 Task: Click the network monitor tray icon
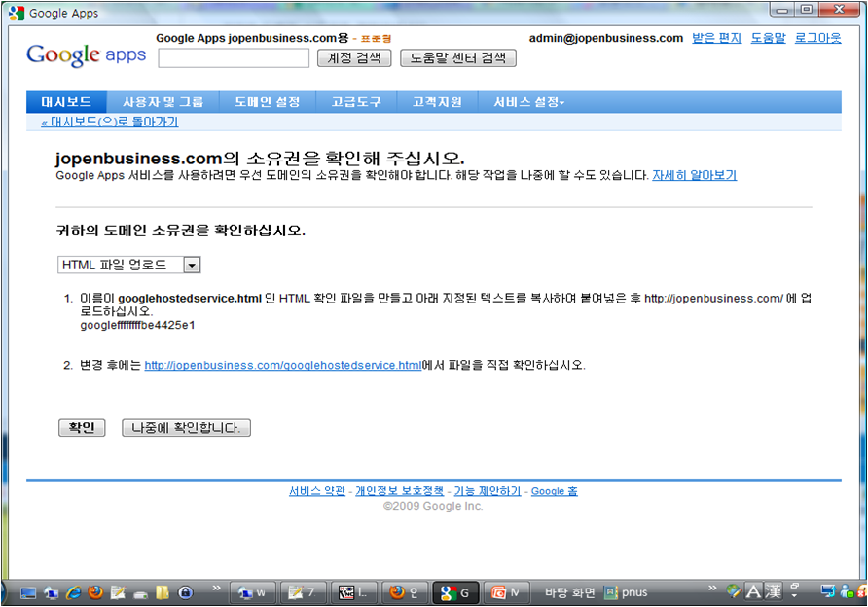click(828, 591)
